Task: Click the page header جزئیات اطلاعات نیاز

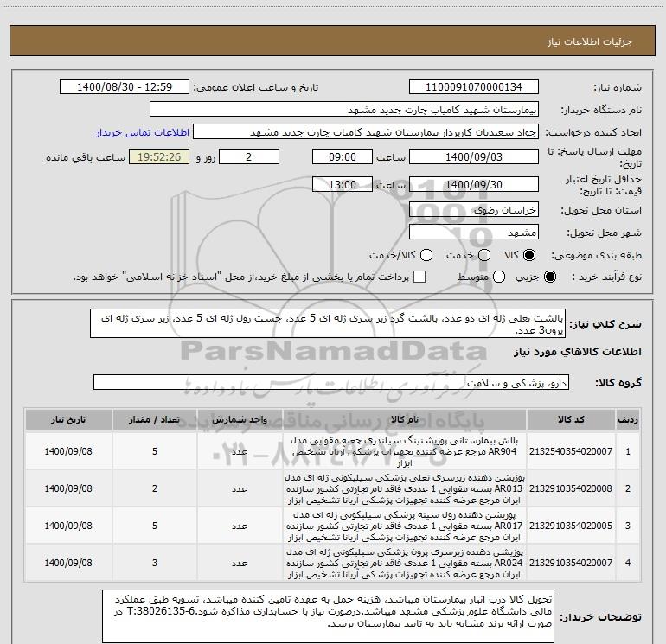Action: (x=590, y=41)
